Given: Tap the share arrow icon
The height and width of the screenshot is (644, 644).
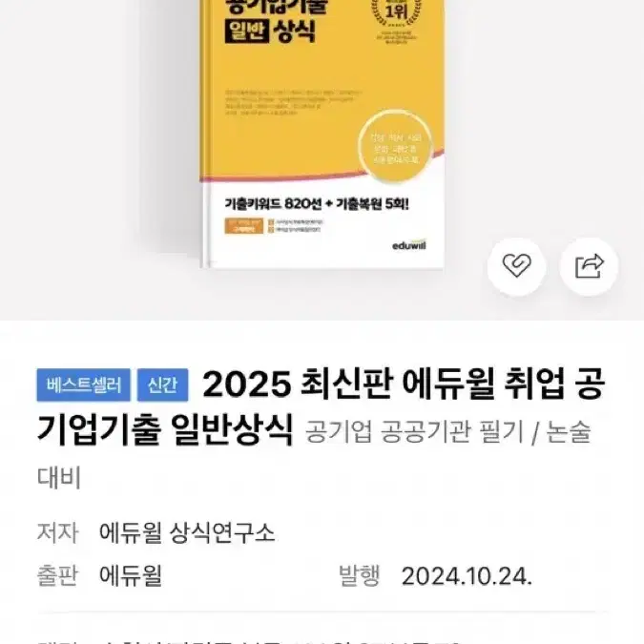Looking at the screenshot, I should pyautogui.click(x=589, y=266).
